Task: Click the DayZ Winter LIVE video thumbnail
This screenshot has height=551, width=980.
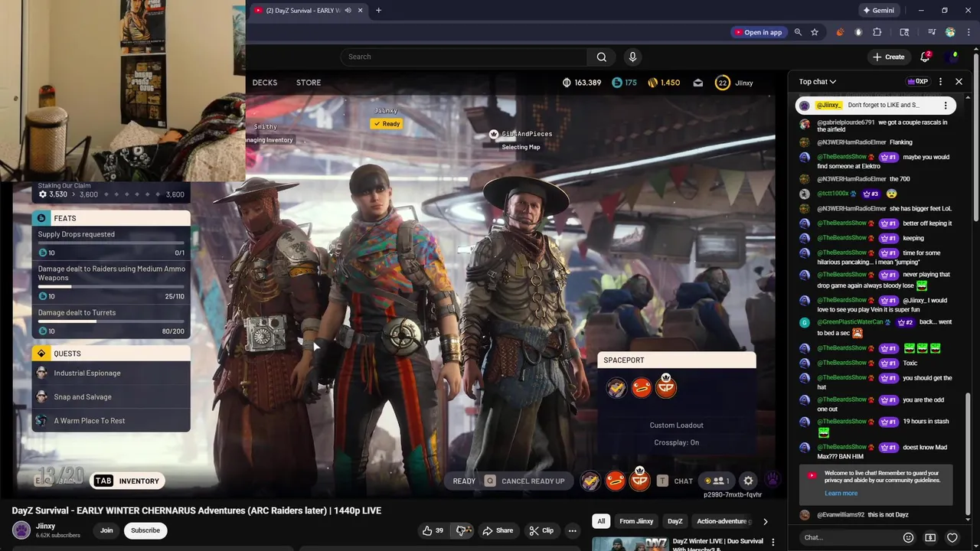Action: click(x=629, y=544)
